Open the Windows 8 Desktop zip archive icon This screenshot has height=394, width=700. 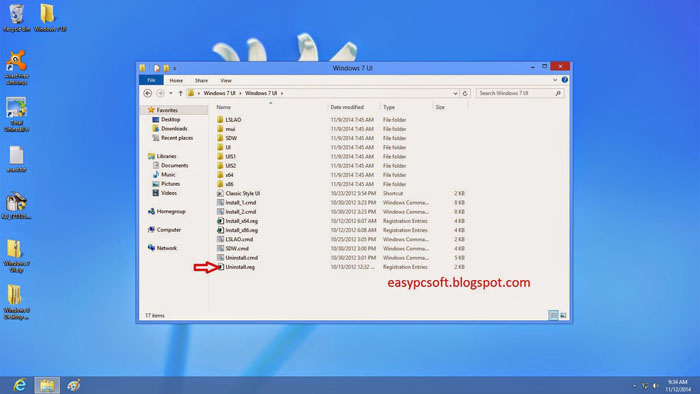17,303
